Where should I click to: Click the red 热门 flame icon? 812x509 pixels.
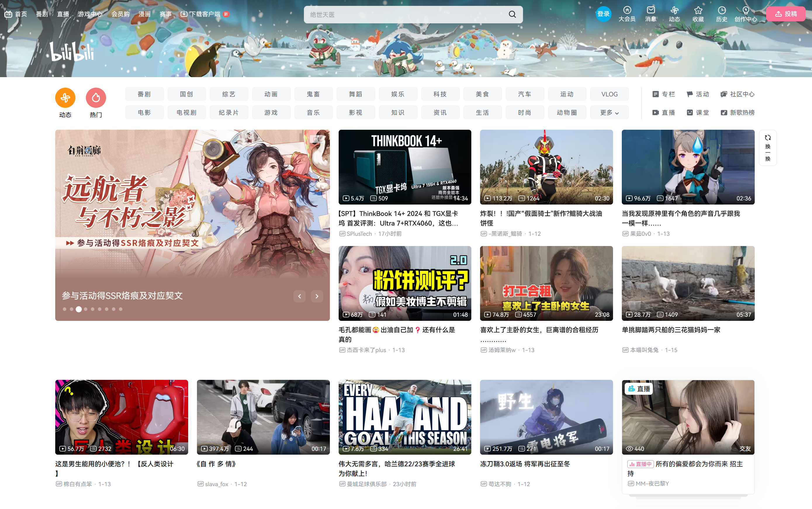96,98
